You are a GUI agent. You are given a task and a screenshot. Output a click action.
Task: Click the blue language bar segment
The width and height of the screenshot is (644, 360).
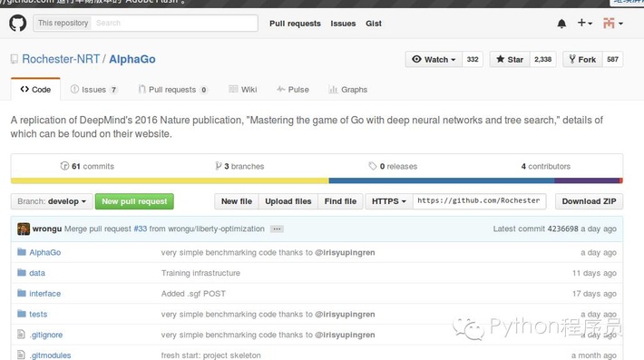pos(442,180)
